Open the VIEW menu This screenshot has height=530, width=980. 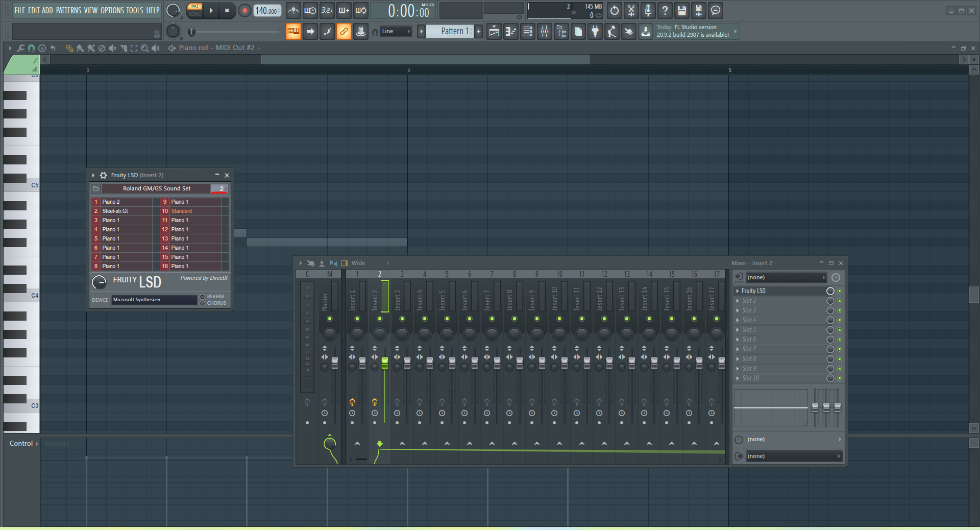(91, 10)
